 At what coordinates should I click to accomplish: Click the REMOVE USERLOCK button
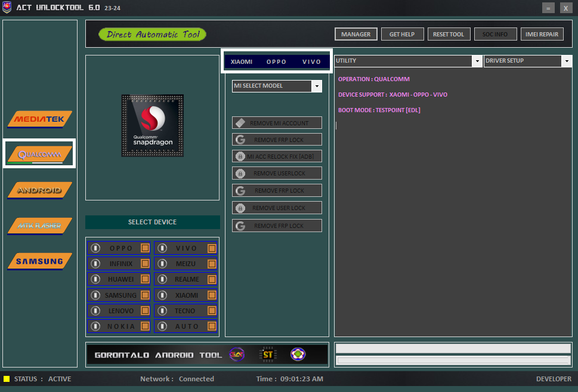coord(277,173)
